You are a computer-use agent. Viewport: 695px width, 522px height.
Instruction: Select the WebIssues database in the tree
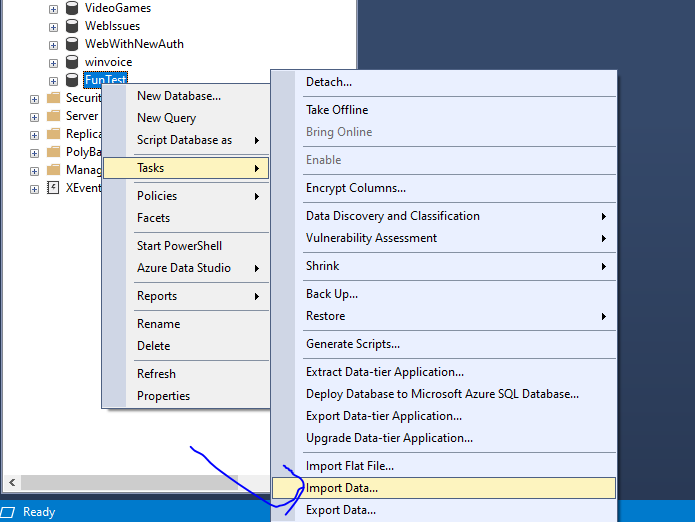coord(113,26)
